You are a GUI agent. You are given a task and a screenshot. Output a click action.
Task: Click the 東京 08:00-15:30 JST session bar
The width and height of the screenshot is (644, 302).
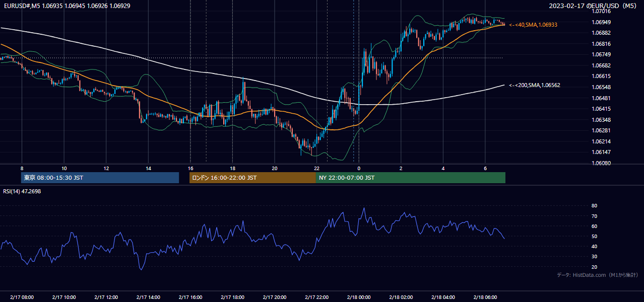click(100, 178)
